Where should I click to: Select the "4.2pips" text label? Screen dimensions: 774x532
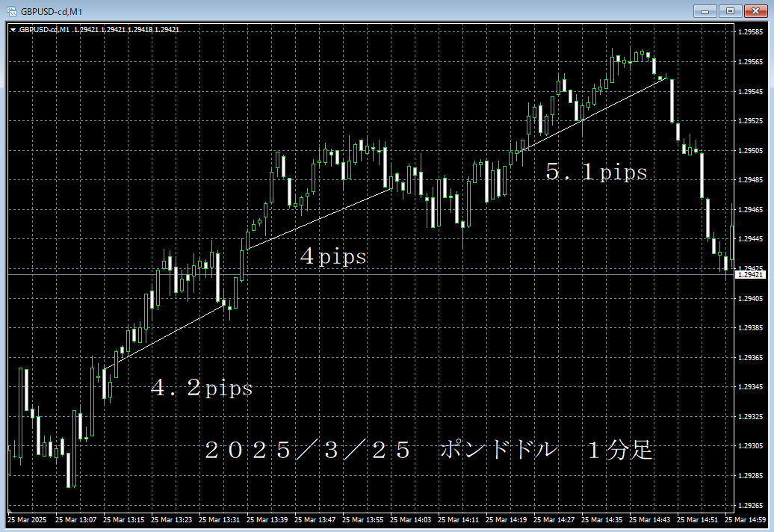(202, 389)
